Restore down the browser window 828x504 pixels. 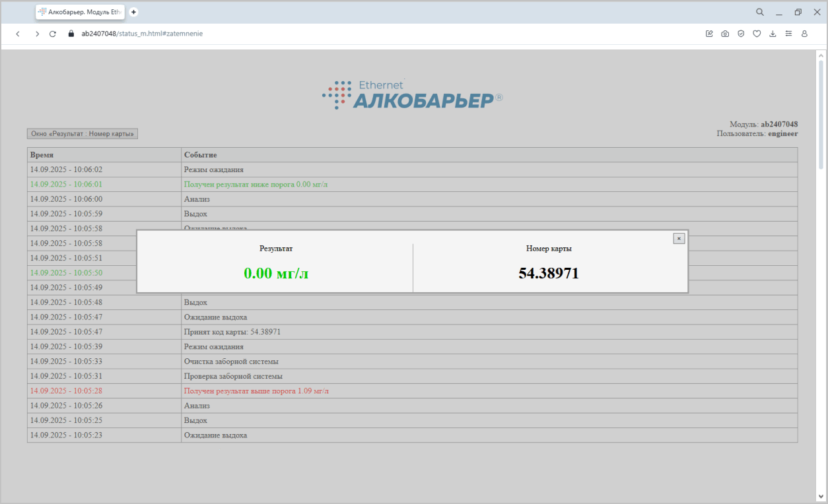(x=798, y=12)
